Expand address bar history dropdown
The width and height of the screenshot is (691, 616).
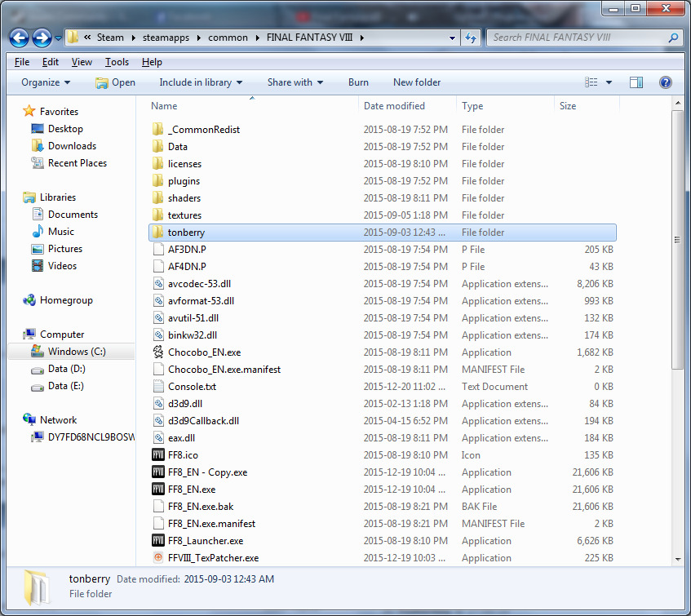(452, 38)
